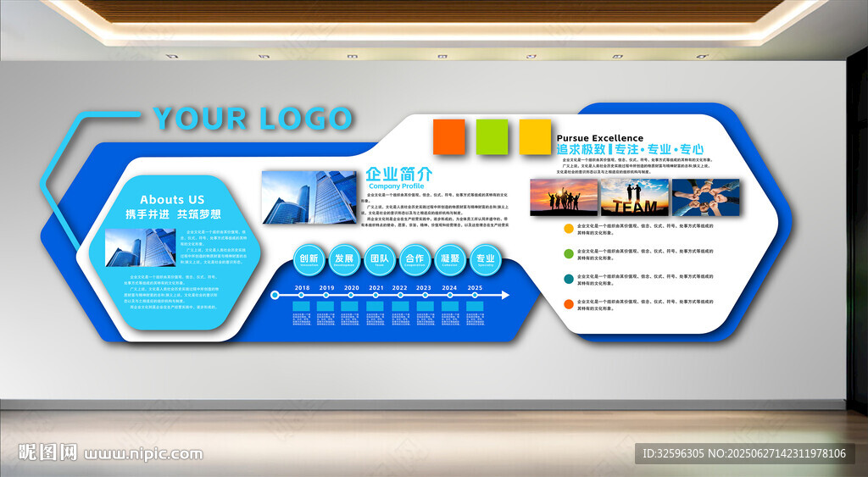Select the orange bullet dot in list

pyautogui.click(x=569, y=304)
